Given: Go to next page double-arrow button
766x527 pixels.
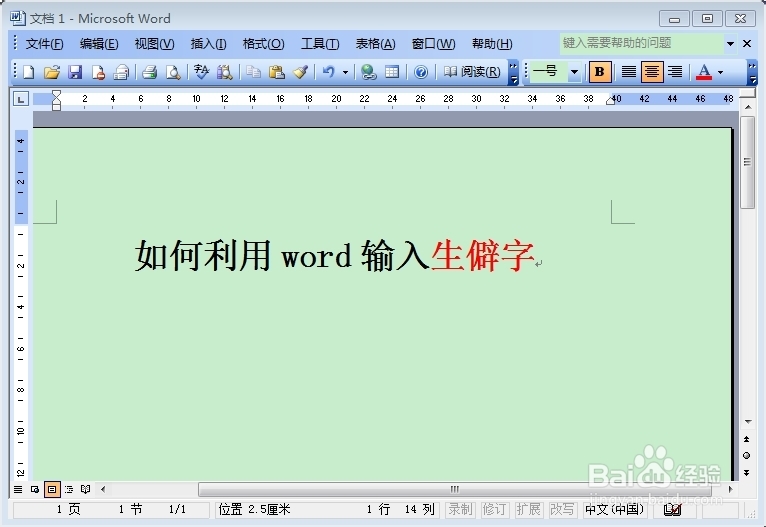Looking at the screenshot, I should pyautogui.click(x=746, y=472).
